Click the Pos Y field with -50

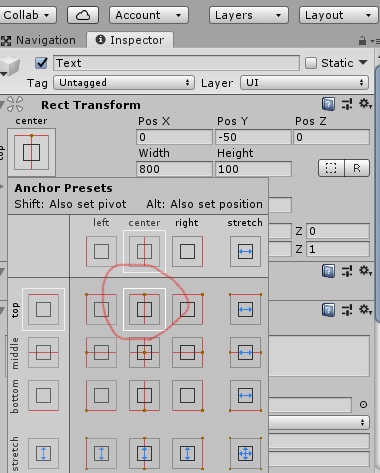tap(253, 137)
